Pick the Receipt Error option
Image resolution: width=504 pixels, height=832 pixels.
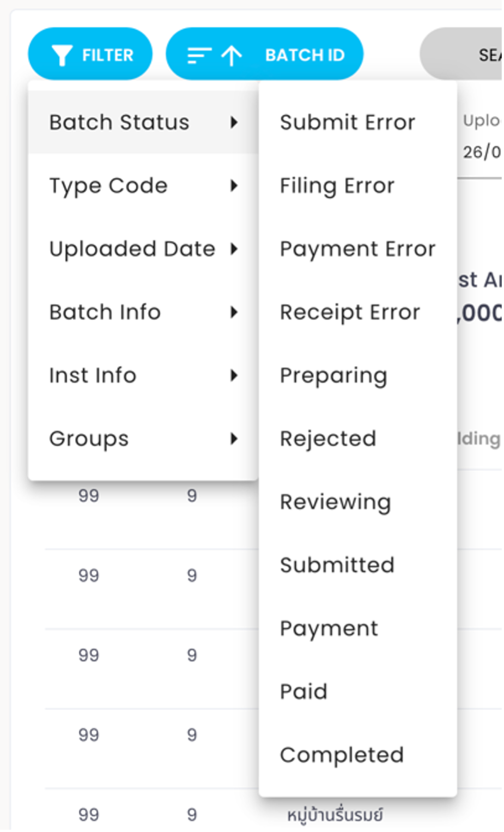click(x=350, y=312)
